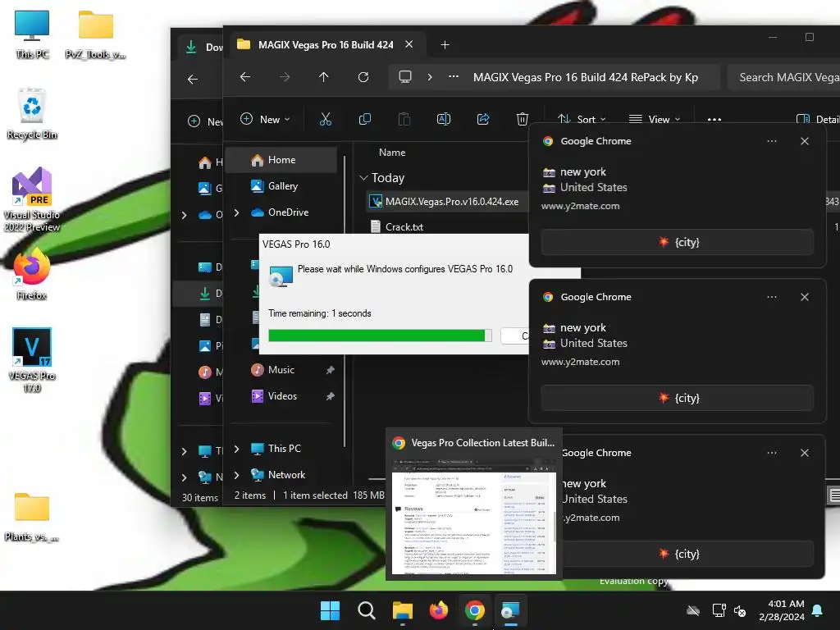Viewport: 840px width, 630px height.
Task: Click the Name column header
Action: point(392,152)
